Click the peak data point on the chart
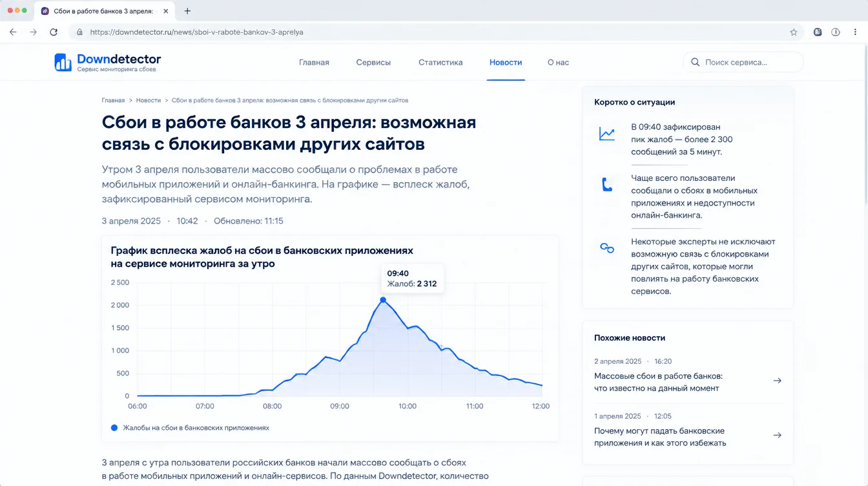This screenshot has height=486, width=868. click(x=383, y=300)
